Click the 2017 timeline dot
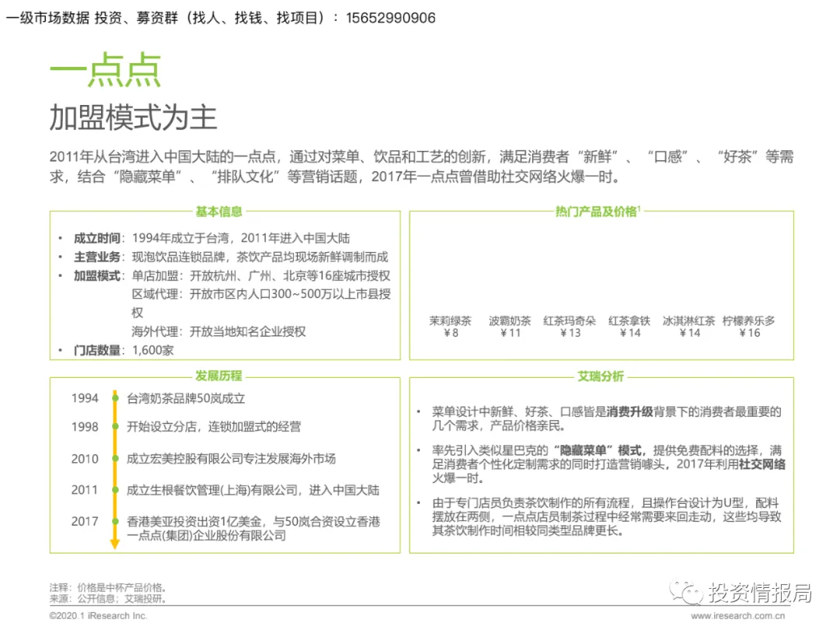 pos(114,521)
